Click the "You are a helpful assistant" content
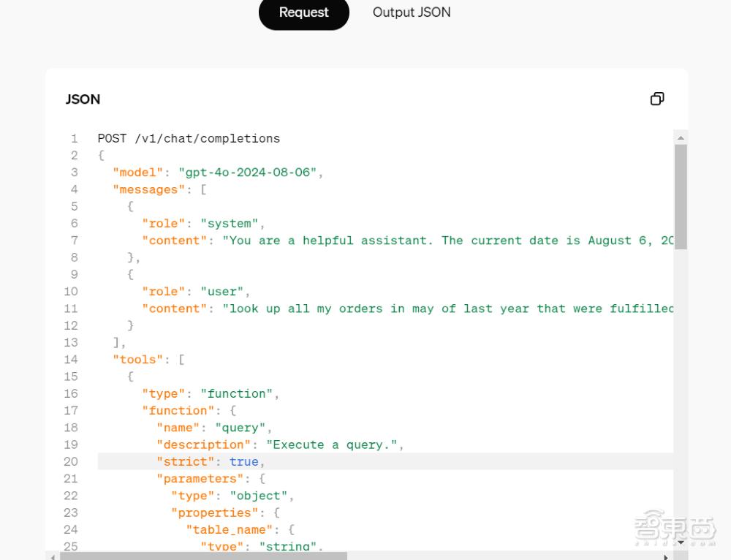The width and height of the screenshot is (731, 560). [x=447, y=241]
